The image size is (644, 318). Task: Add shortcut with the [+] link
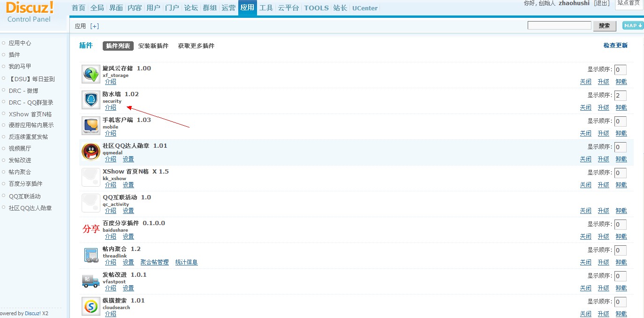(95, 26)
